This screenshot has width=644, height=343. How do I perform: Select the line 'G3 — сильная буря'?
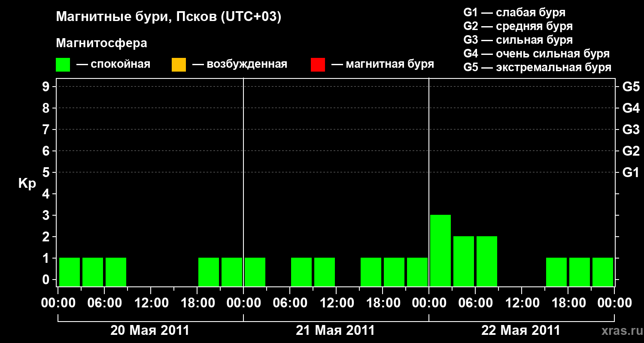pyautogui.click(x=518, y=40)
